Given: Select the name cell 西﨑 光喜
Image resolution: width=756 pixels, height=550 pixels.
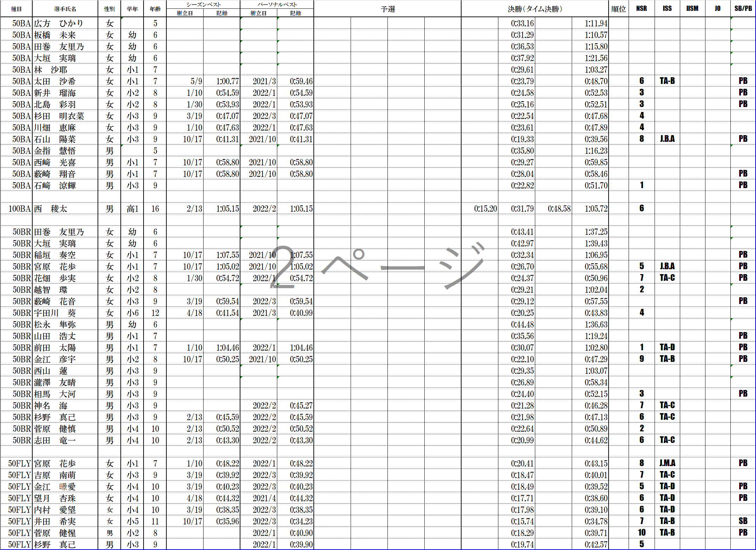Looking at the screenshot, I should coord(65,162).
